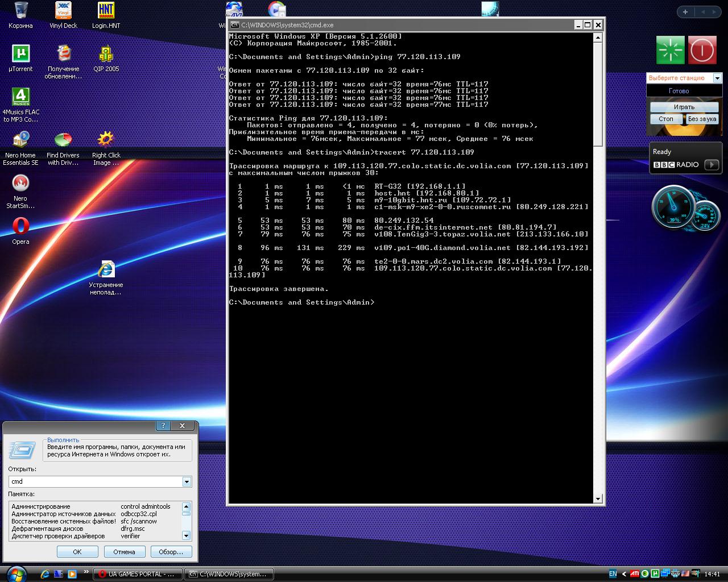Click the Готово status in radio gadget
Viewport: 728px width, 582px height.
point(679,91)
